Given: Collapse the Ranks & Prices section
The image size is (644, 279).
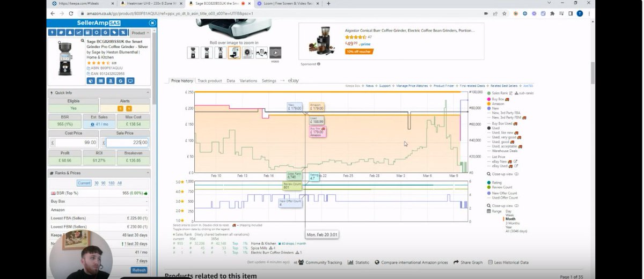Looking at the screenshot, I should [x=148, y=173].
